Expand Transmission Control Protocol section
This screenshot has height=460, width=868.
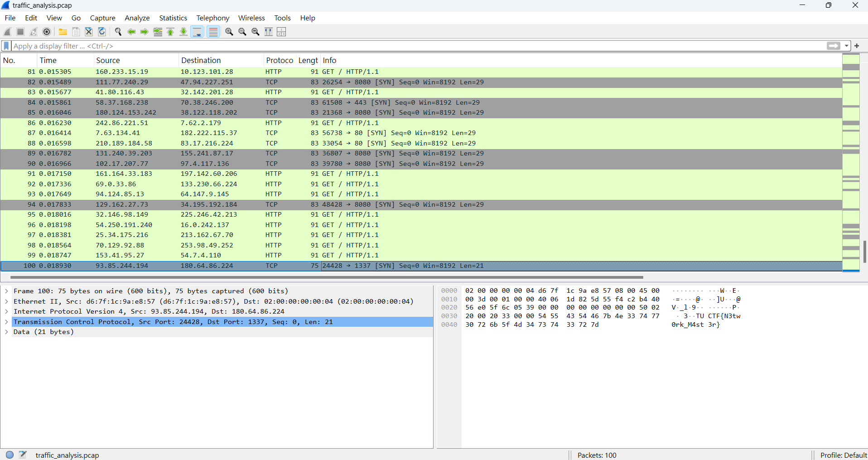[x=6, y=322]
